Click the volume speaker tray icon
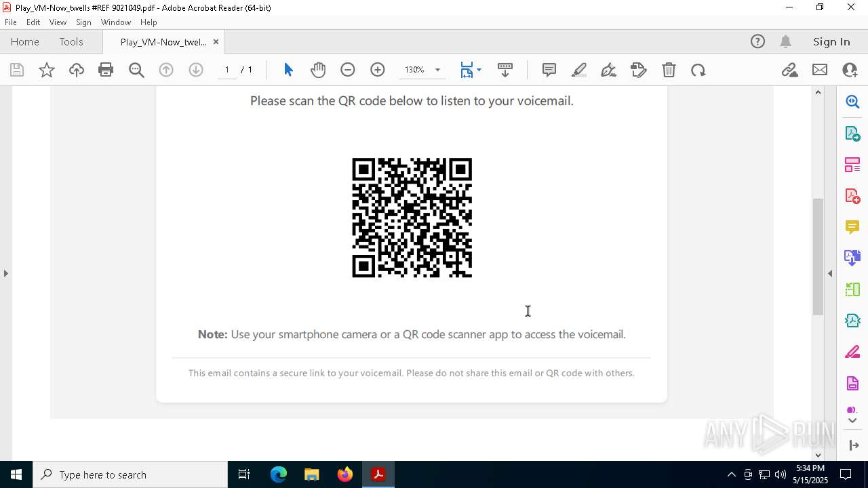868x488 pixels. click(x=781, y=474)
